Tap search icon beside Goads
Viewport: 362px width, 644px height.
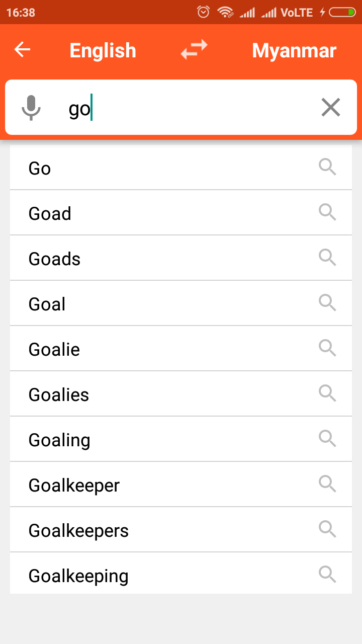coord(327,257)
